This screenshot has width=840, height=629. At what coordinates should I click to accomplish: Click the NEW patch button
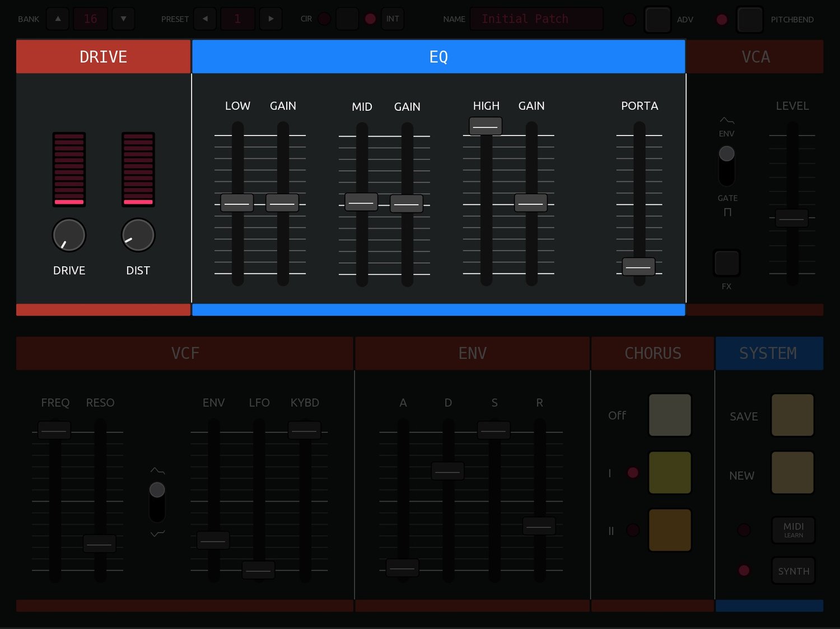click(792, 473)
